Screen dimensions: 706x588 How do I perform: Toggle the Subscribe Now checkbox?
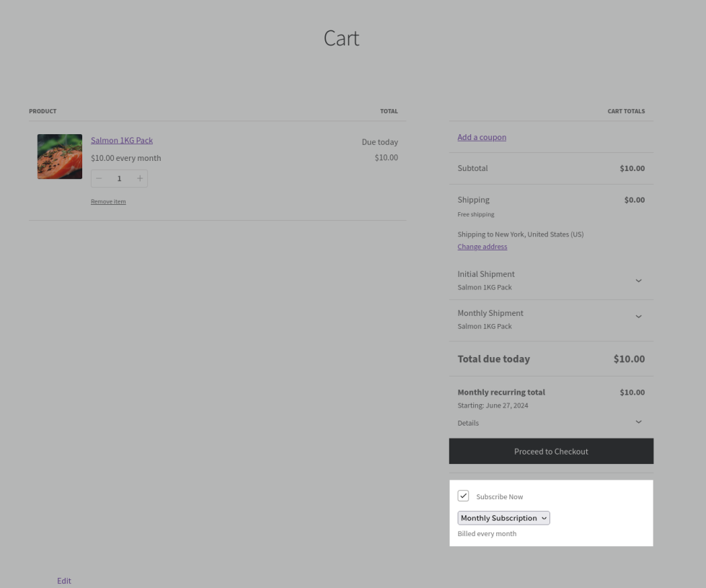click(x=464, y=496)
